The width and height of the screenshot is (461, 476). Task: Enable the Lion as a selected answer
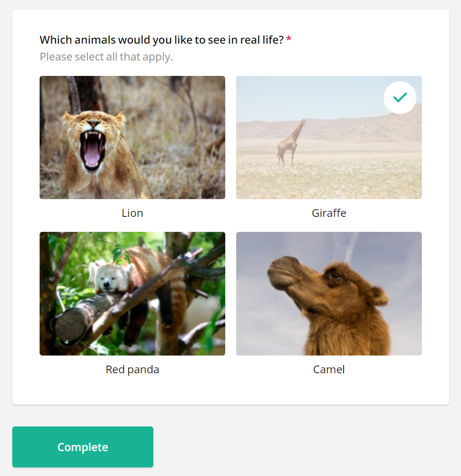click(132, 137)
